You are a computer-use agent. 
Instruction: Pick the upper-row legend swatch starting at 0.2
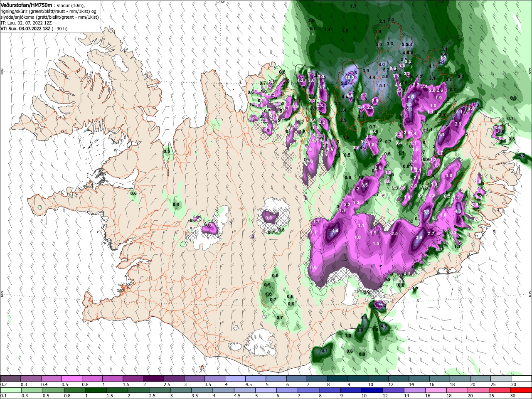(10, 379)
